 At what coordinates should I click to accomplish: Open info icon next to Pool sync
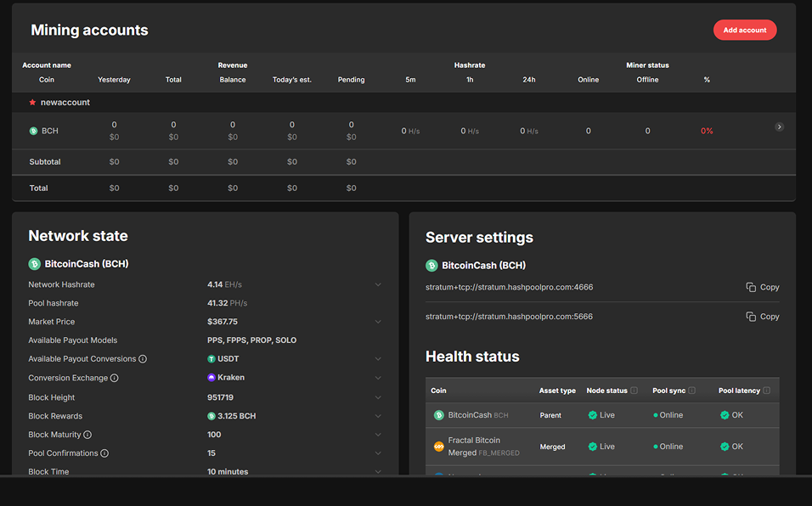[x=692, y=391]
